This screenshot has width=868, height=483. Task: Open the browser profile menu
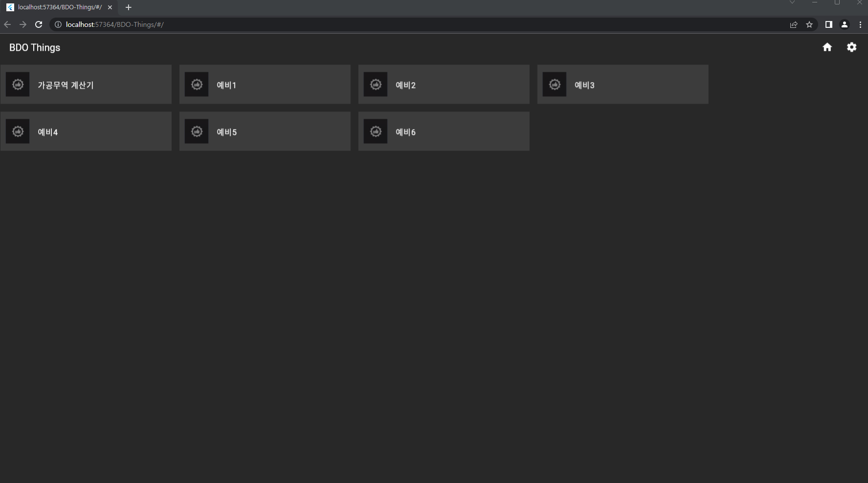(x=845, y=24)
